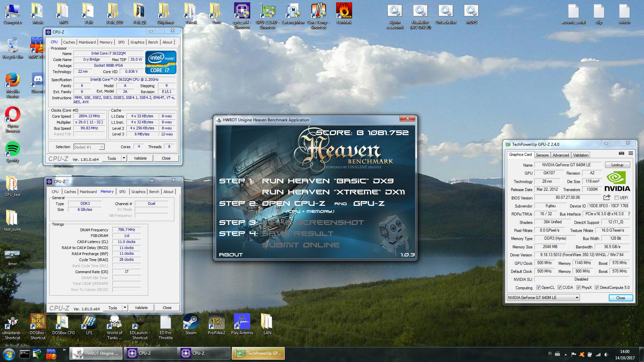
Task: Click the volume tray icon
Action: pyautogui.click(x=606, y=354)
